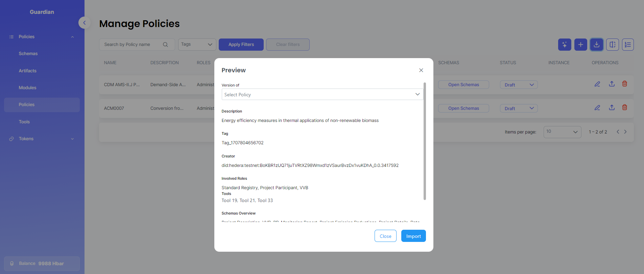The height and width of the screenshot is (274, 644).
Task: Click the compare policies icon
Action: [612, 45]
